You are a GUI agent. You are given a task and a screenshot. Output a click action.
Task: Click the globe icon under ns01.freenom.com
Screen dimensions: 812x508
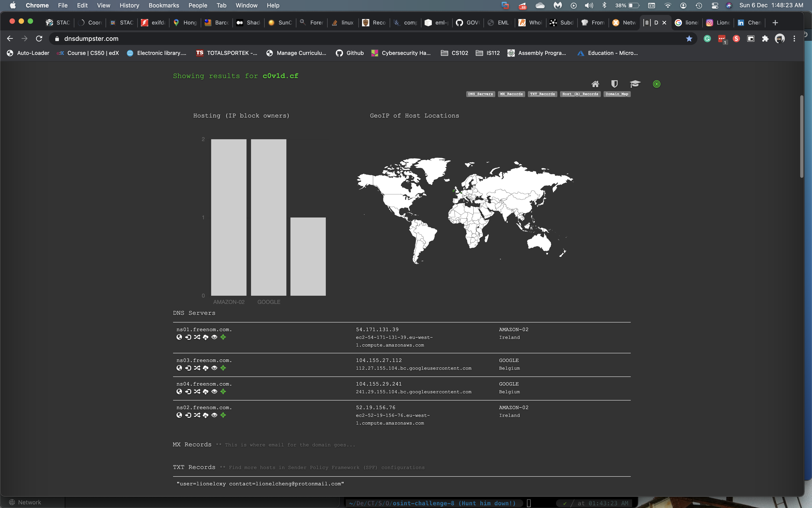pyautogui.click(x=179, y=337)
